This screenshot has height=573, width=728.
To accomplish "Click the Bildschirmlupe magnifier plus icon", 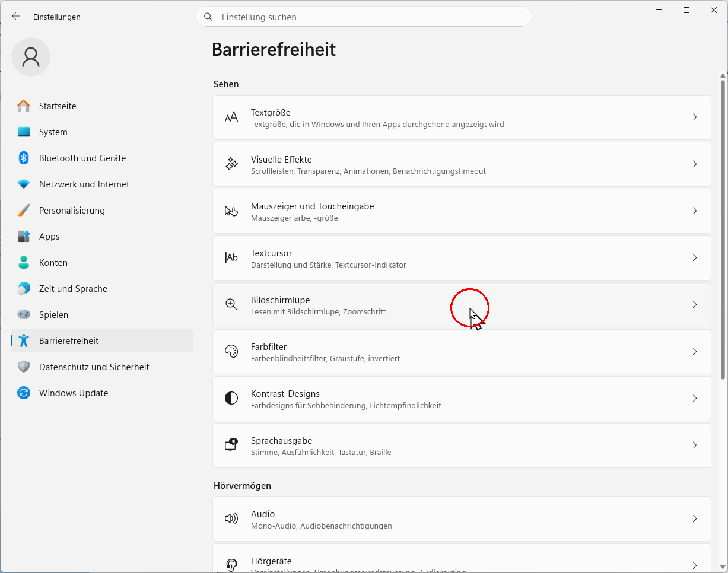I will click(x=231, y=304).
